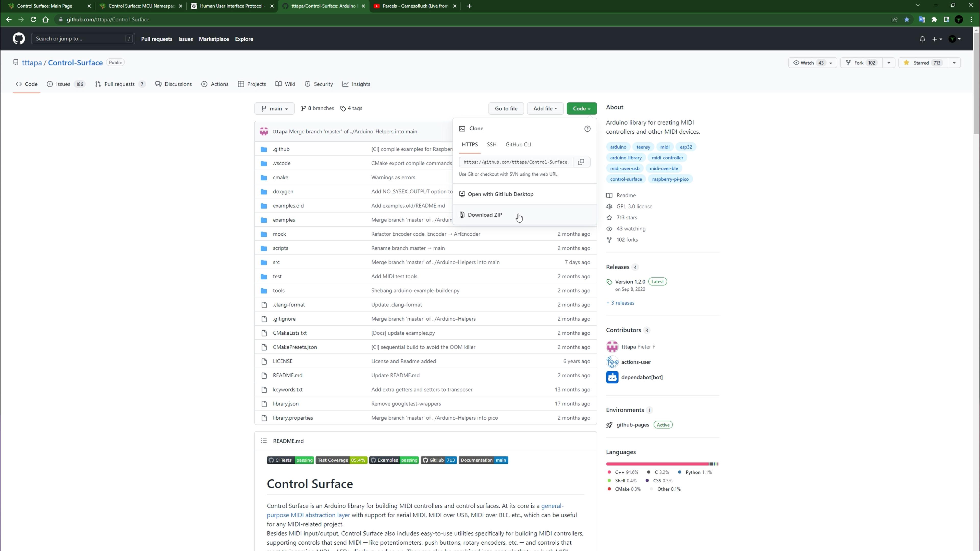Click the arduino topic tag icon
The image size is (980, 551).
(619, 147)
